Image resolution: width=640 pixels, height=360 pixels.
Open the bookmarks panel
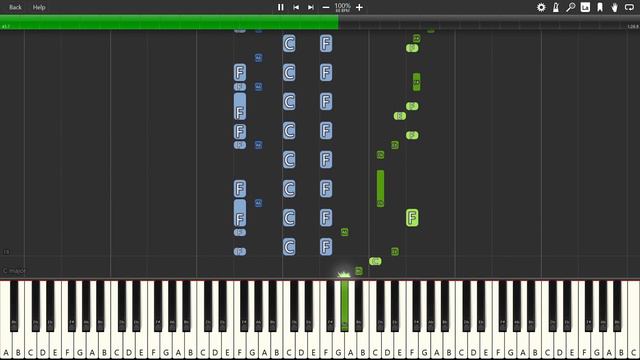point(600,7)
